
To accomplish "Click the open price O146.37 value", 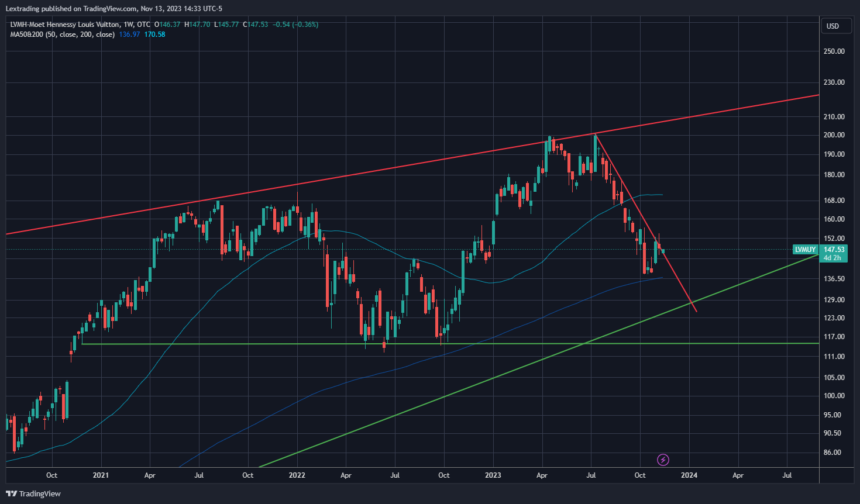I will [x=167, y=25].
